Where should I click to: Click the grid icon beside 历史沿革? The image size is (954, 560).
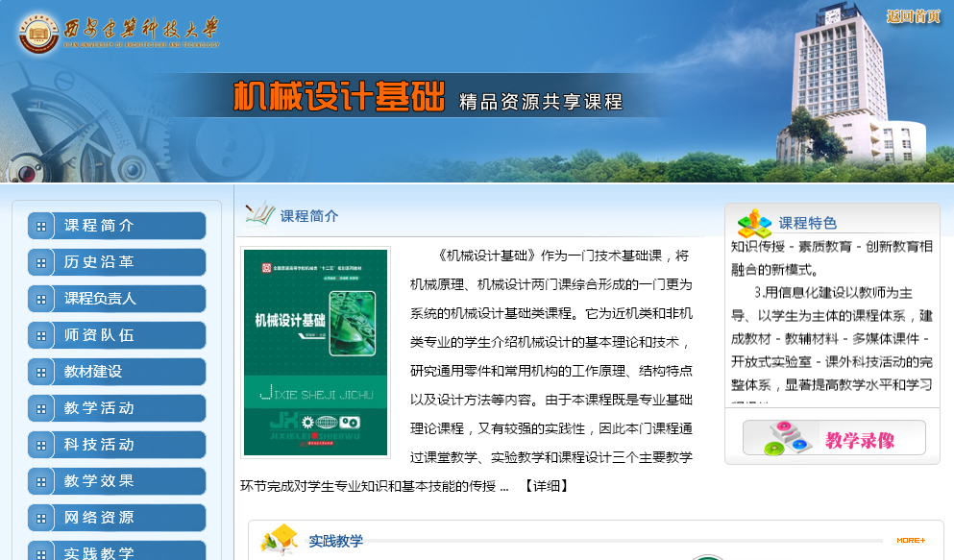click(x=41, y=263)
